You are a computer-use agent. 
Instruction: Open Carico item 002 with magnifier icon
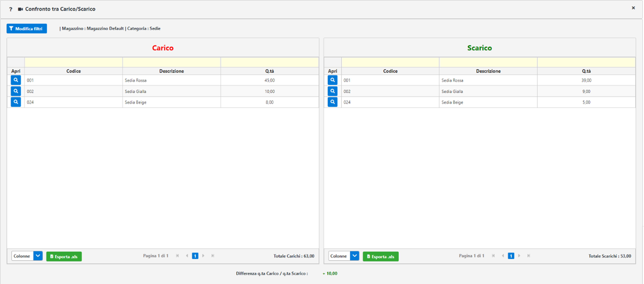point(16,91)
